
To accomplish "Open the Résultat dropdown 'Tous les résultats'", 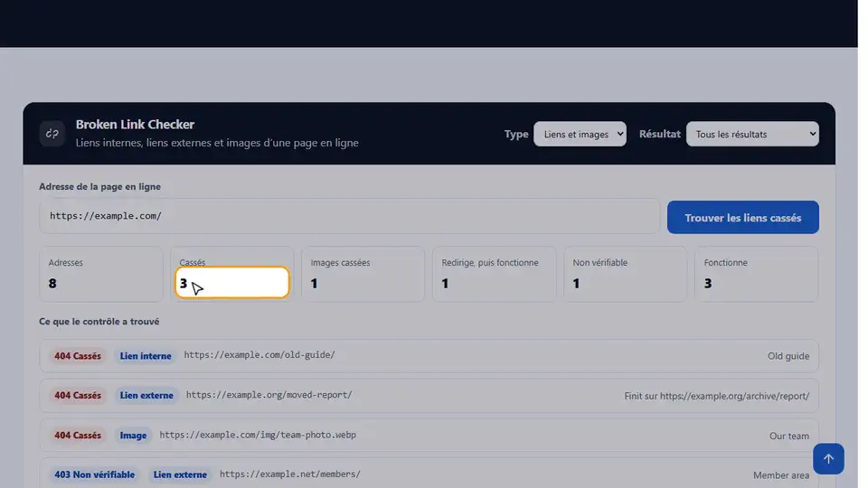I will [752, 134].
